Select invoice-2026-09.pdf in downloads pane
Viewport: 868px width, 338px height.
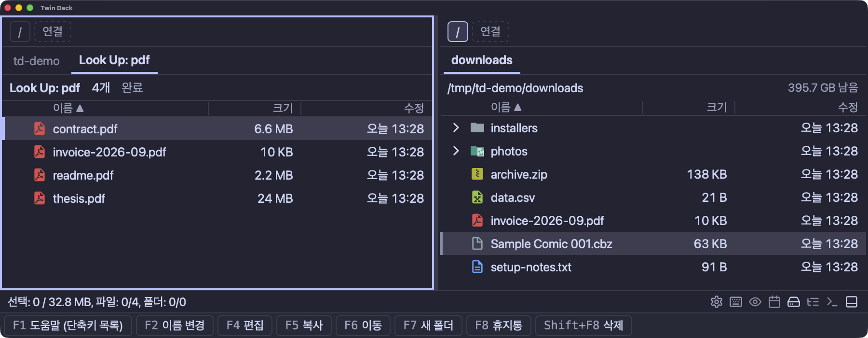click(547, 221)
